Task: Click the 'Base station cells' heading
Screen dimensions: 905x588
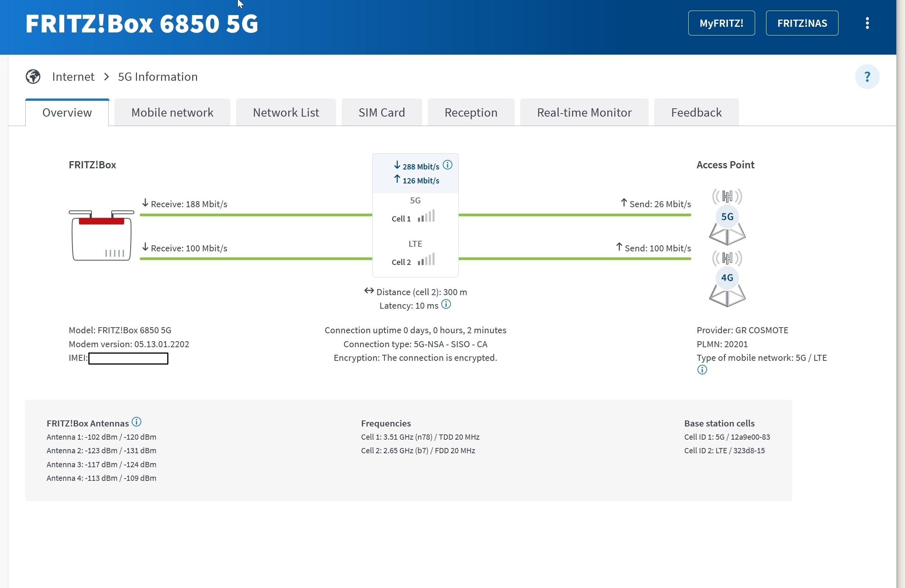Action: click(x=720, y=423)
